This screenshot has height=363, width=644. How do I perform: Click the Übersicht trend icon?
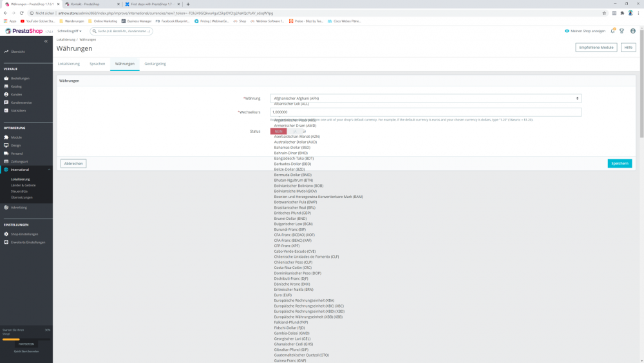pyautogui.click(x=6, y=52)
